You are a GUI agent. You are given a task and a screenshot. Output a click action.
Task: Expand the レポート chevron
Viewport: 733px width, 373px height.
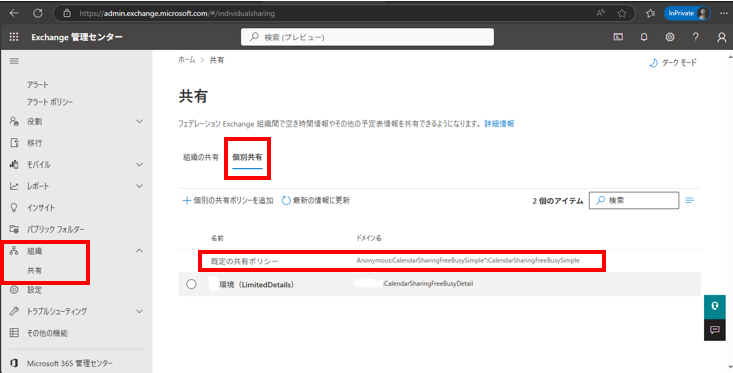coord(139,186)
